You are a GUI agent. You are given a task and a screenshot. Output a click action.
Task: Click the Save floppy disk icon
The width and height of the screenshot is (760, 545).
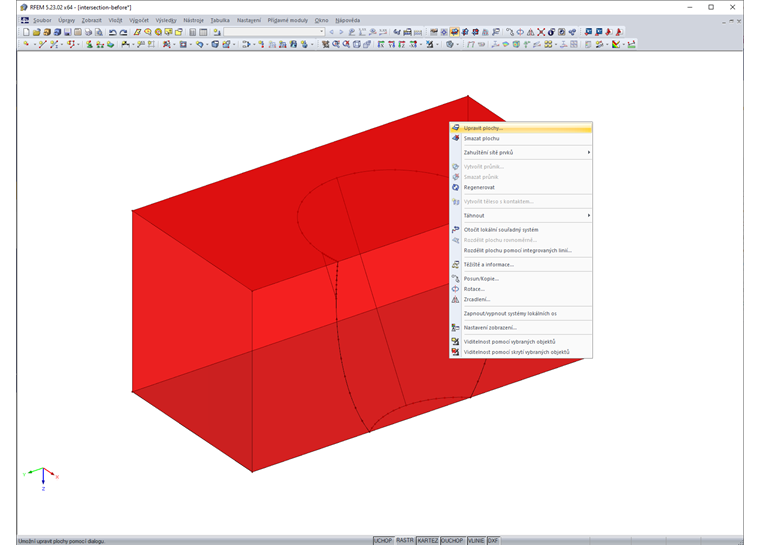(x=67, y=32)
